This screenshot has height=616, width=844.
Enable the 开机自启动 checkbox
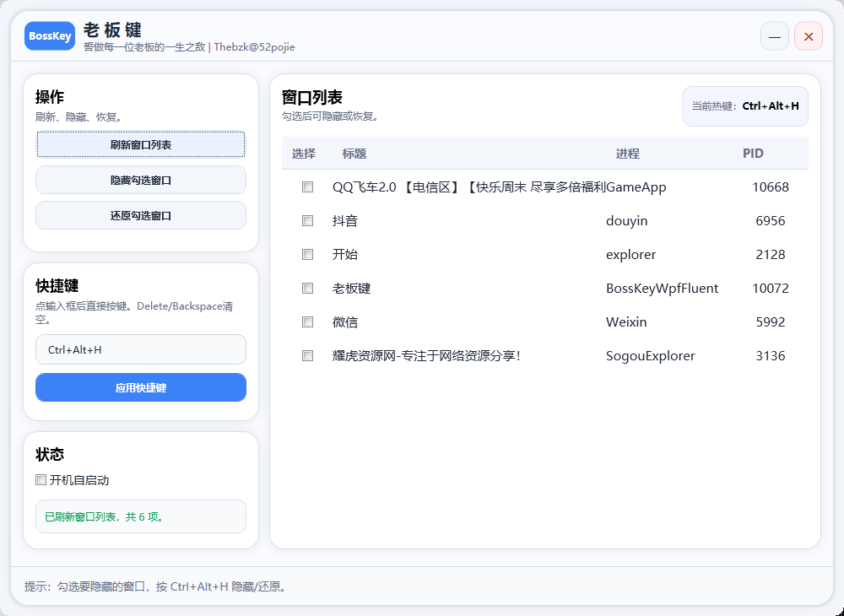click(41, 480)
